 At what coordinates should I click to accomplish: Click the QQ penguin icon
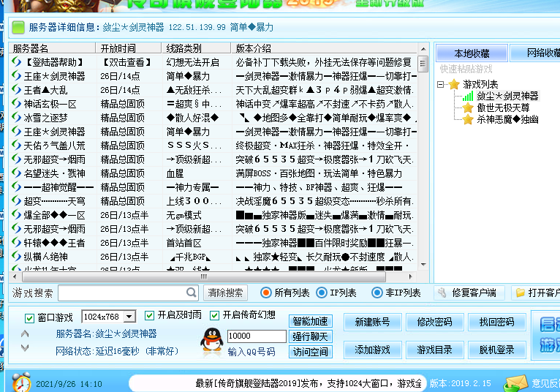coord(212,339)
